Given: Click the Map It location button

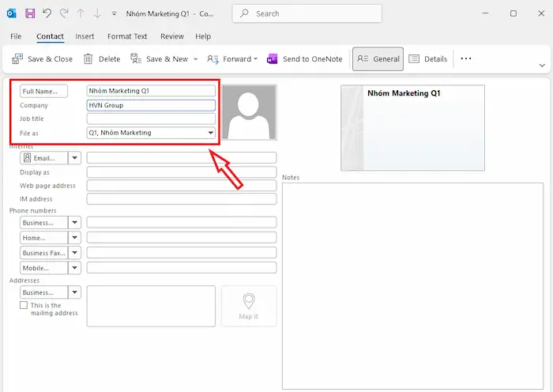Looking at the screenshot, I should tap(248, 306).
